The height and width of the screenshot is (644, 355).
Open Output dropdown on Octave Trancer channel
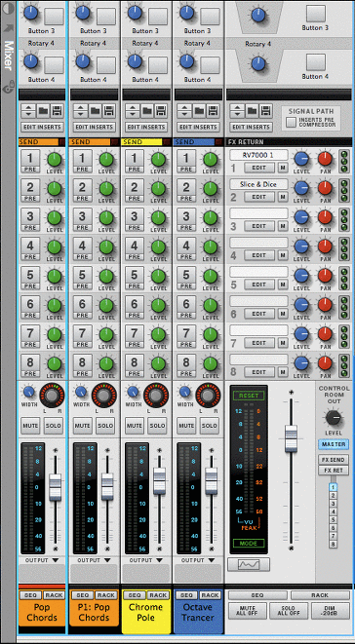pos(198,560)
